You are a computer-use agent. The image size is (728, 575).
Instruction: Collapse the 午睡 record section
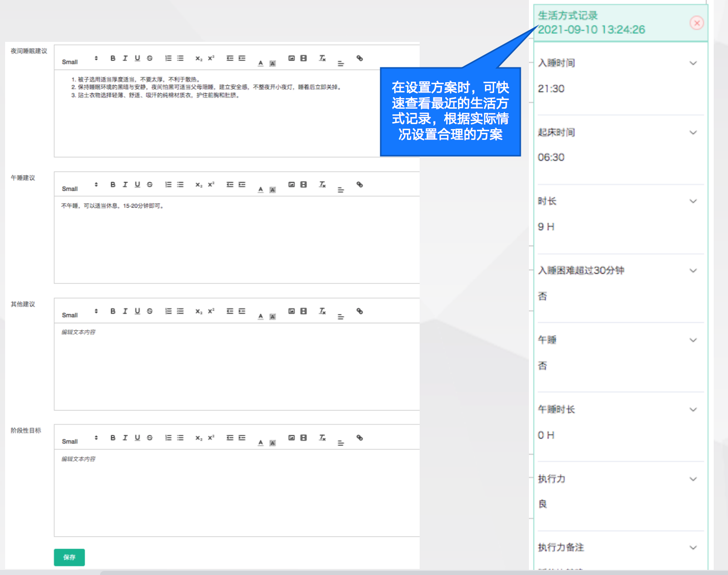693,340
